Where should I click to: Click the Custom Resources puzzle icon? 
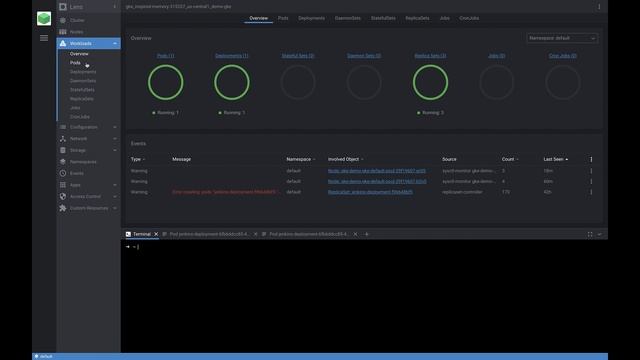[62, 208]
